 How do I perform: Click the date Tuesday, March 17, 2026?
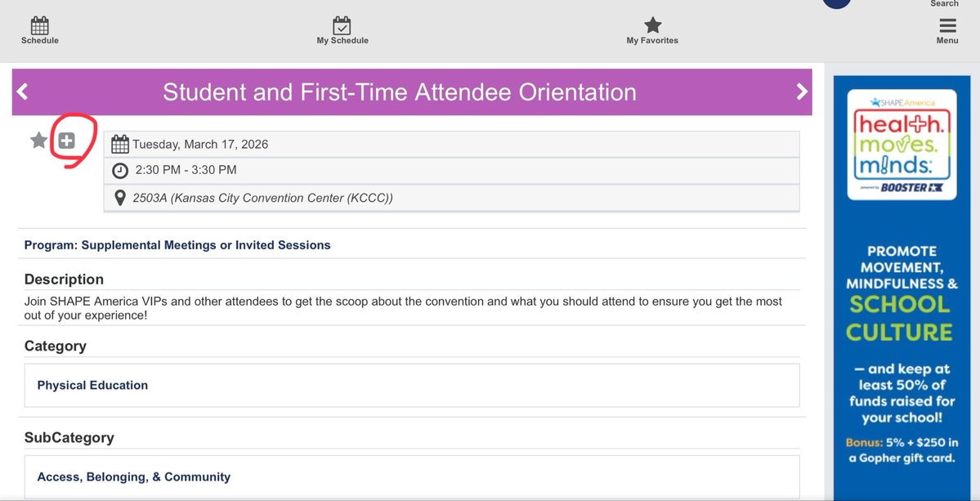coord(200,145)
